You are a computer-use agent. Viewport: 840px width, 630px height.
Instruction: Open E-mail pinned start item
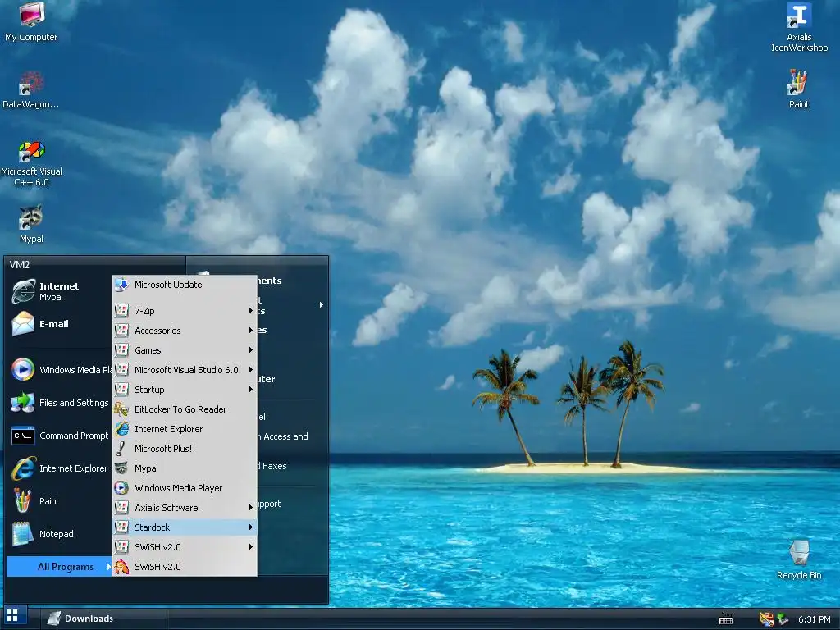coord(59,324)
